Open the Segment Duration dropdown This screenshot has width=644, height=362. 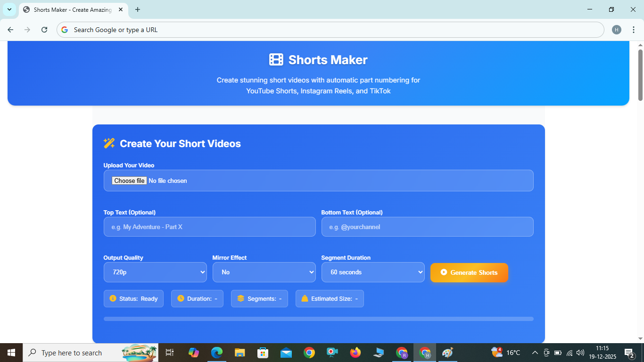[x=372, y=272]
